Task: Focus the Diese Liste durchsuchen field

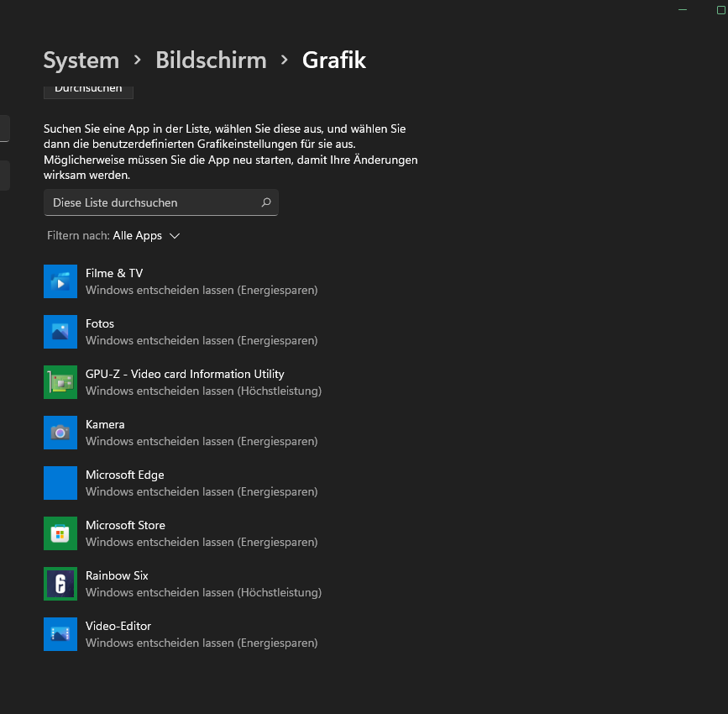Action: (x=161, y=202)
